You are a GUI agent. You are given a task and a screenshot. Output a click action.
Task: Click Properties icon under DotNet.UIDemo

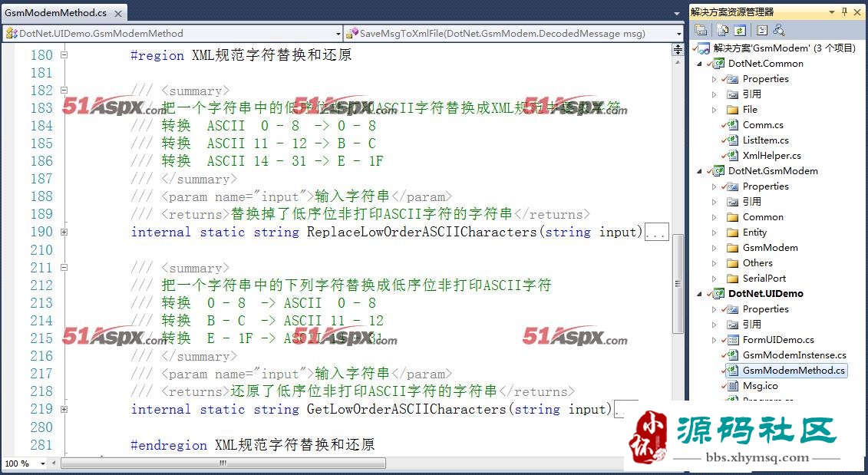[732, 309]
